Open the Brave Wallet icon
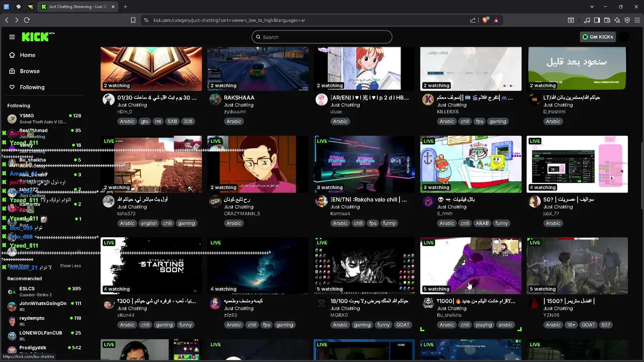This screenshot has height=362, width=644. point(607,20)
